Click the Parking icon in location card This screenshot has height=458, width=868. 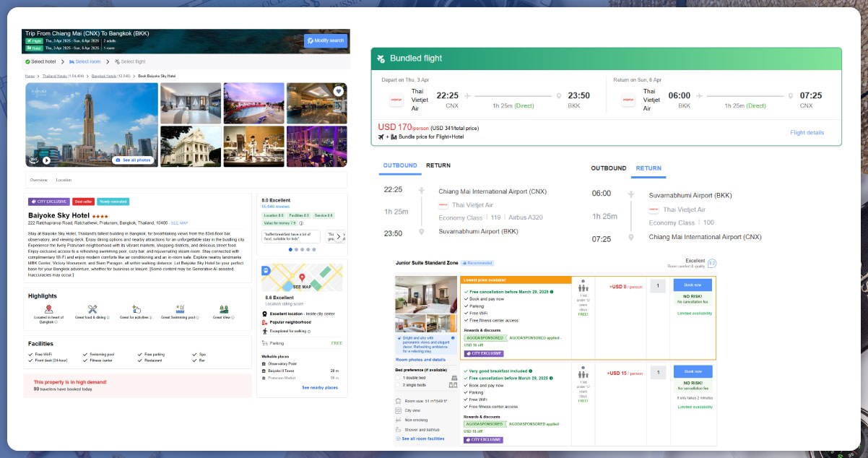tap(265, 343)
